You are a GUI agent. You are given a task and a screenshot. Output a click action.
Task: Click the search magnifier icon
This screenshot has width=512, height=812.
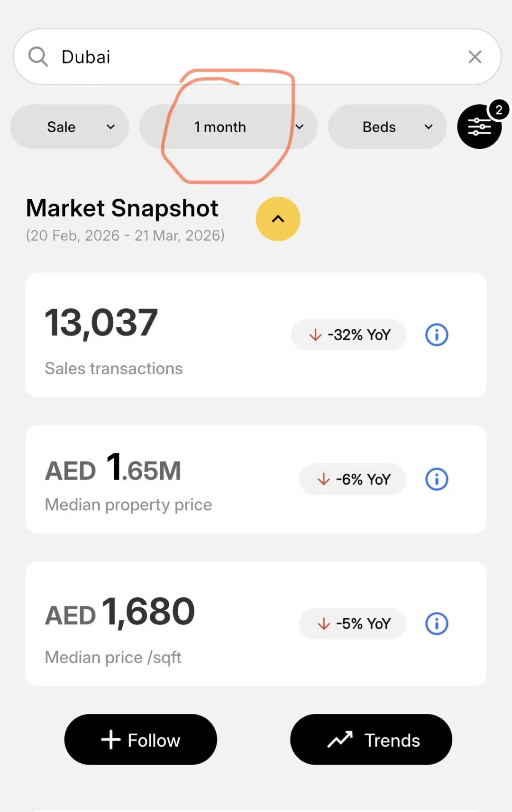click(x=38, y=57)
